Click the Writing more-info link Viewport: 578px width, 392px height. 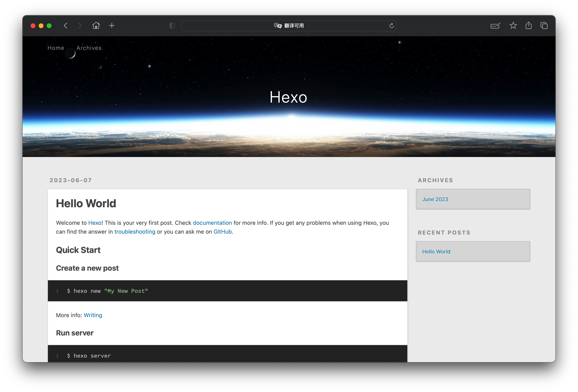point(93,315)
